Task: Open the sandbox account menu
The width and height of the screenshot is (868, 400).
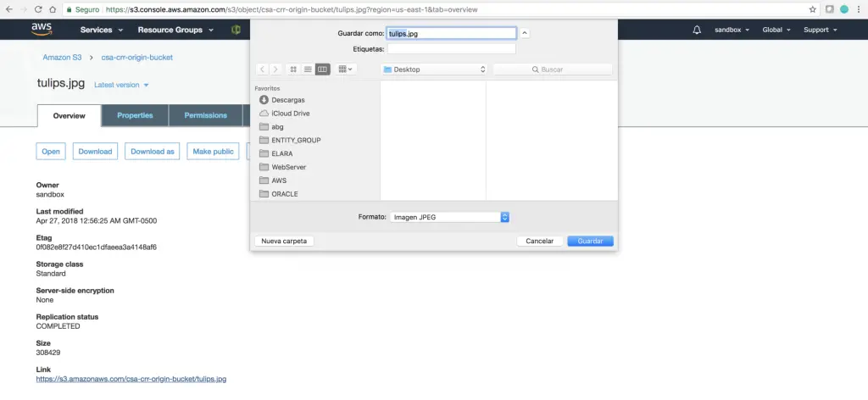Action: (732, 30)
